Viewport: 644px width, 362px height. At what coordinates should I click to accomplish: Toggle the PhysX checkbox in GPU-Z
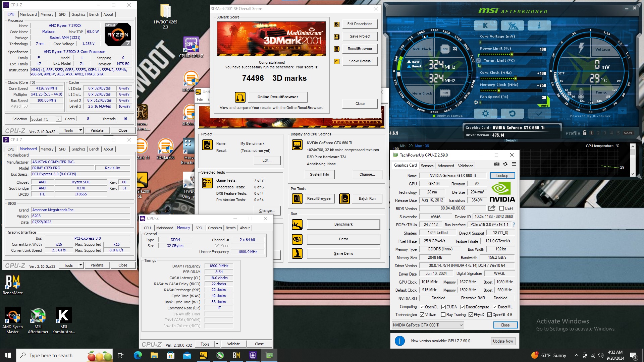pyautogui.click(x=471, y=315)
